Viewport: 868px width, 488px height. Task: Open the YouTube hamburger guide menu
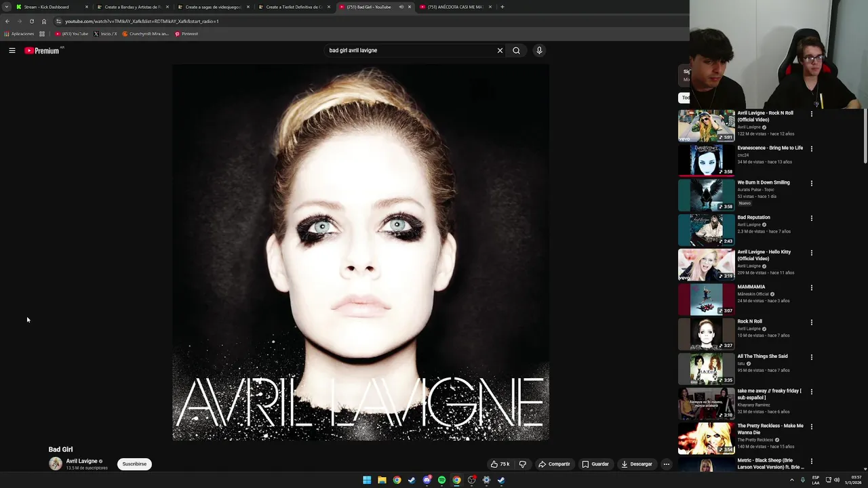pos(12,50)
